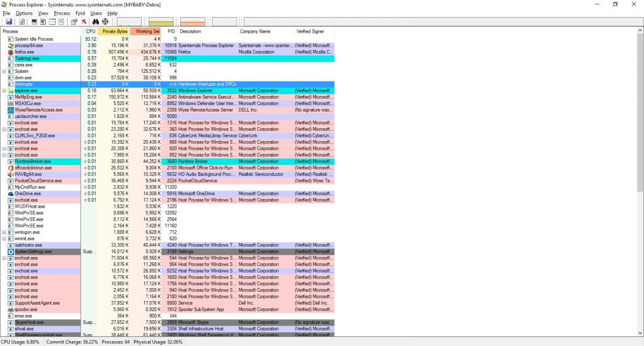644x346 pixels.
Task: Collapse the winlogon.exe tree node
Action: pyautogui.click(x=4, y=232)
